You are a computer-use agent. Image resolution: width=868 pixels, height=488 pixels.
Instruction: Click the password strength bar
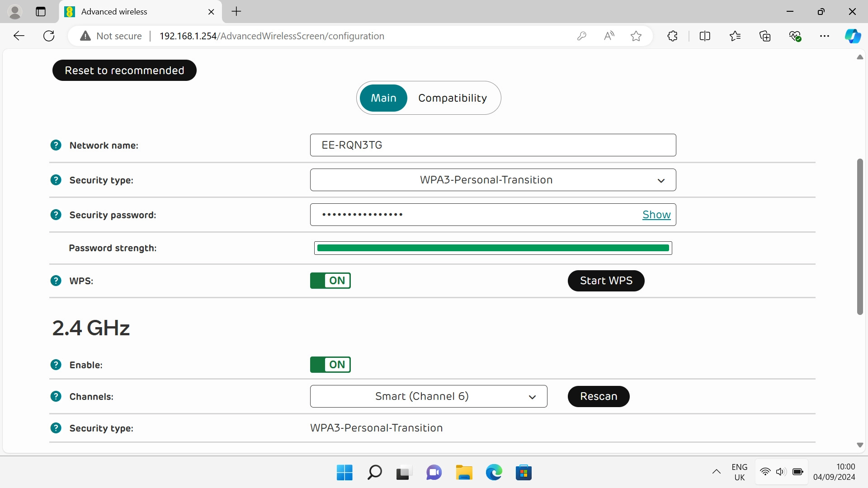[493, 248]
